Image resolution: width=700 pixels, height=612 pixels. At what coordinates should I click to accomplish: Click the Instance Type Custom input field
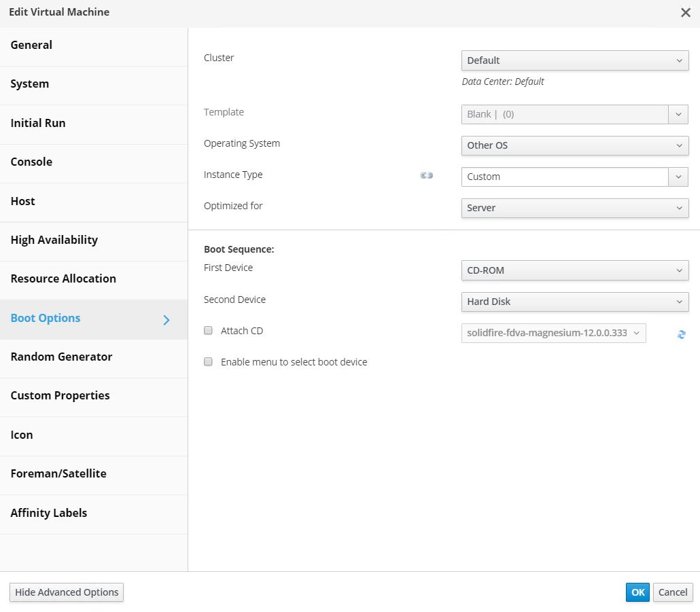[565, 177]
